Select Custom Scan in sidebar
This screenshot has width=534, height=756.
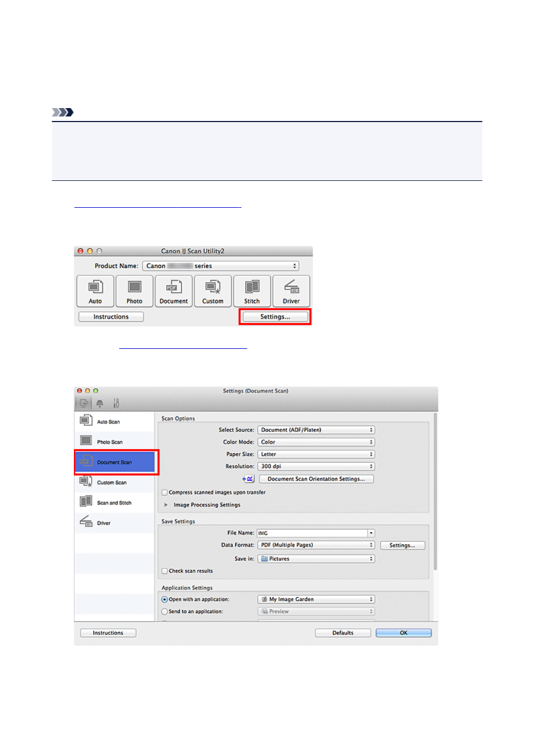114,482
